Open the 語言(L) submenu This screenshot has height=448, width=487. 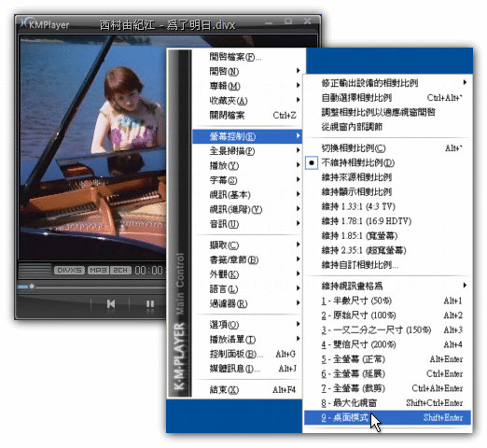point(247,289)
